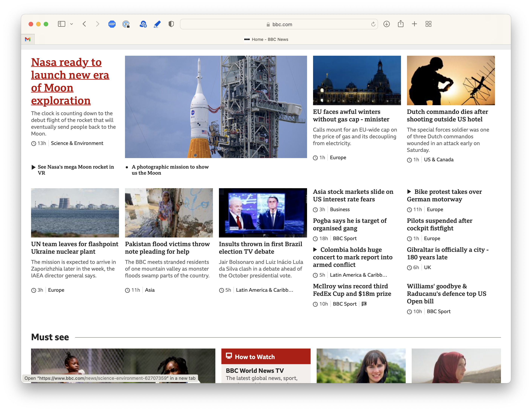Screen dimensions: 532x411
Task: Open Asia stock markets slide story
Action: [x=353, y=196]
